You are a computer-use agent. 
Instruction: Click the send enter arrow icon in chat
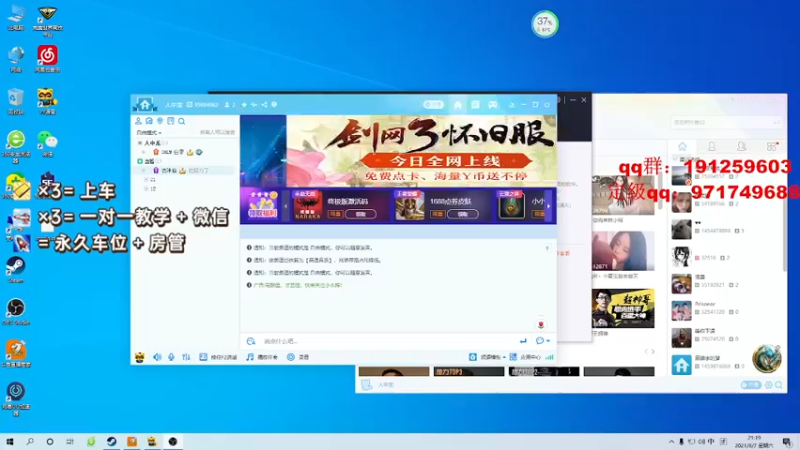coord(523,341)
